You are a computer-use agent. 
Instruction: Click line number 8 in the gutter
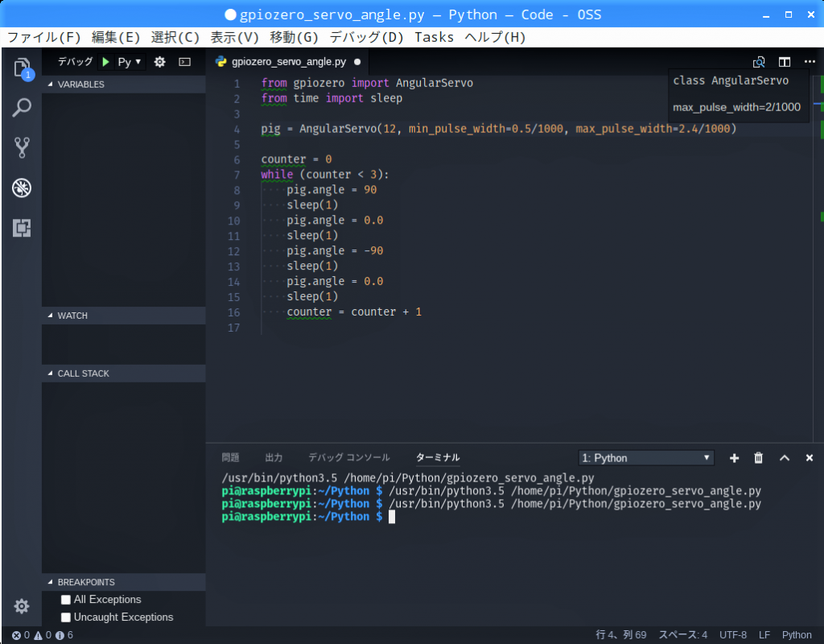[x=237, y=190]
